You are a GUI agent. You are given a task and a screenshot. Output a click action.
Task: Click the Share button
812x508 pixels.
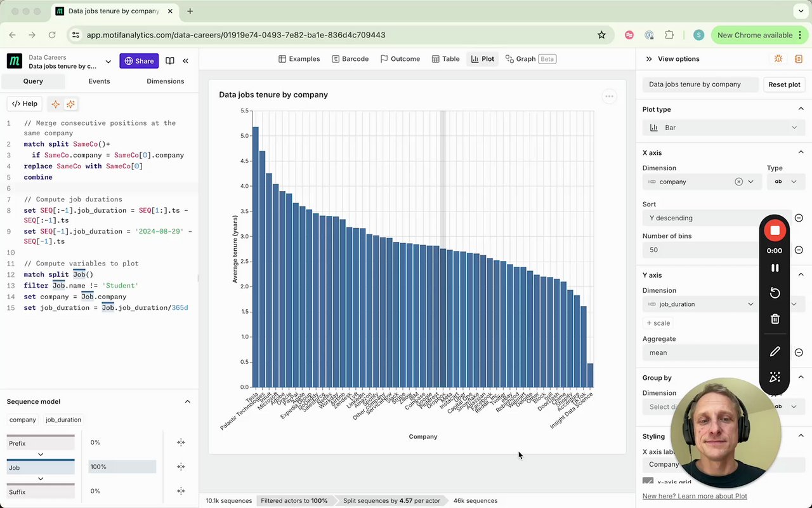(139, 61)
